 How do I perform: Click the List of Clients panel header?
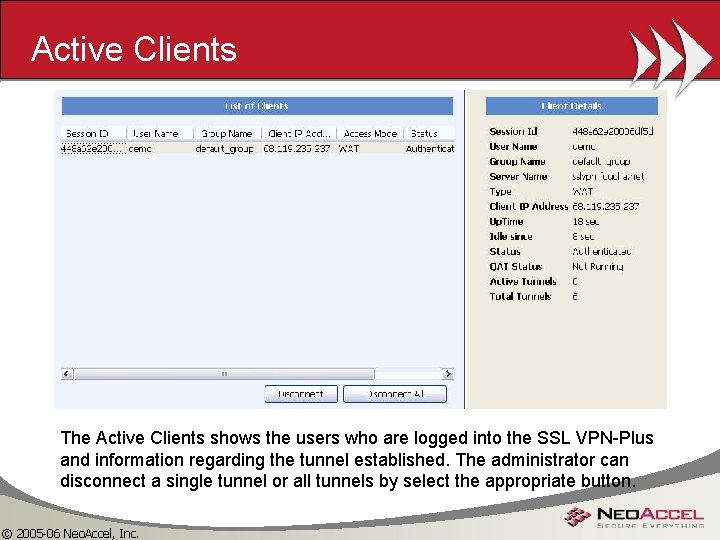point(257,106)
